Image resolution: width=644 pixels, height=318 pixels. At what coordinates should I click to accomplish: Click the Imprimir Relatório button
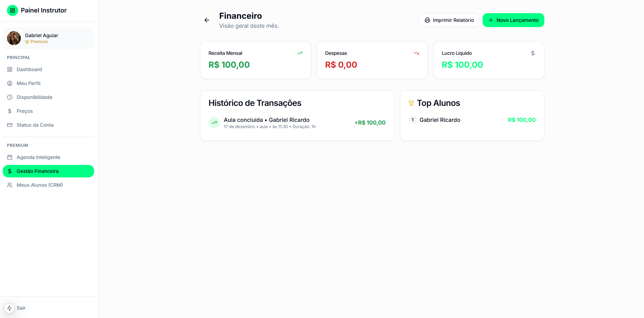point(449,20)
